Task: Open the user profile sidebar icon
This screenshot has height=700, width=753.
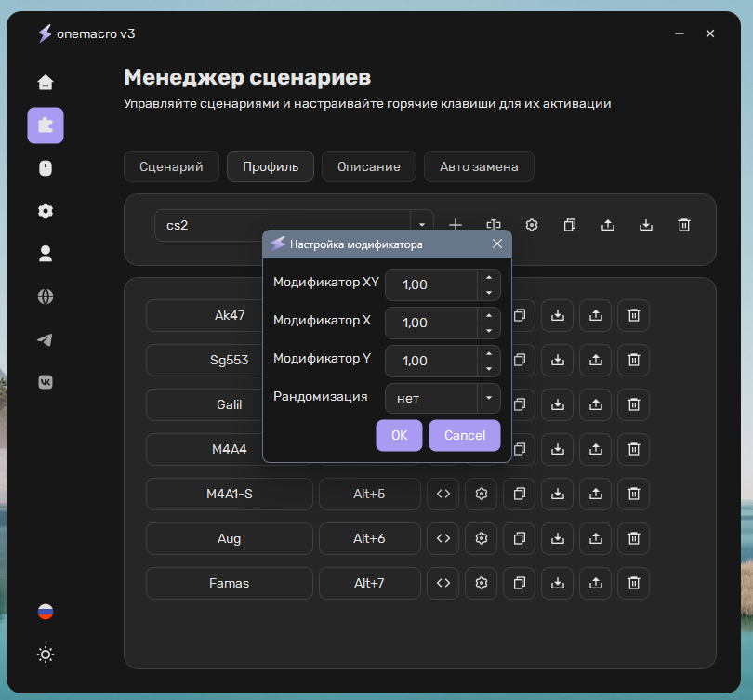Action: pyautogui.click(x=46, y=254)
